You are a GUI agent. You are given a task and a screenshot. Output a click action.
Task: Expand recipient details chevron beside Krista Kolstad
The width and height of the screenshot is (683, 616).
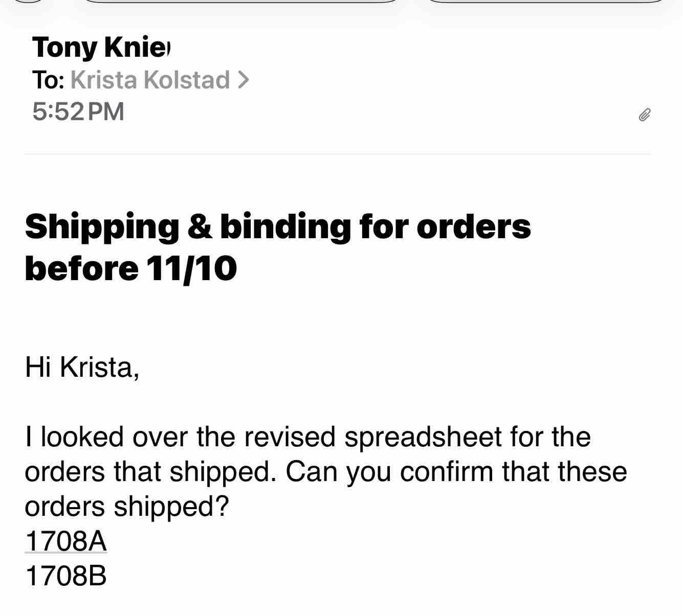point(244,80)
